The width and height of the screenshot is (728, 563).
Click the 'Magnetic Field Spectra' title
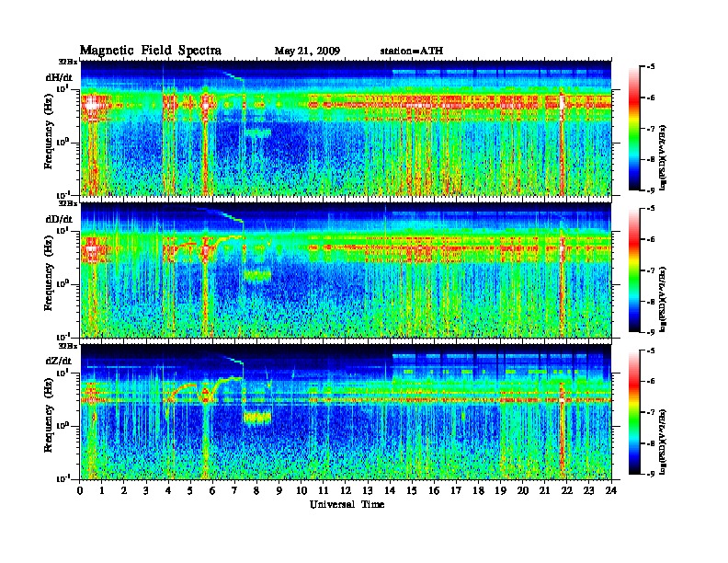coord(151,51)
